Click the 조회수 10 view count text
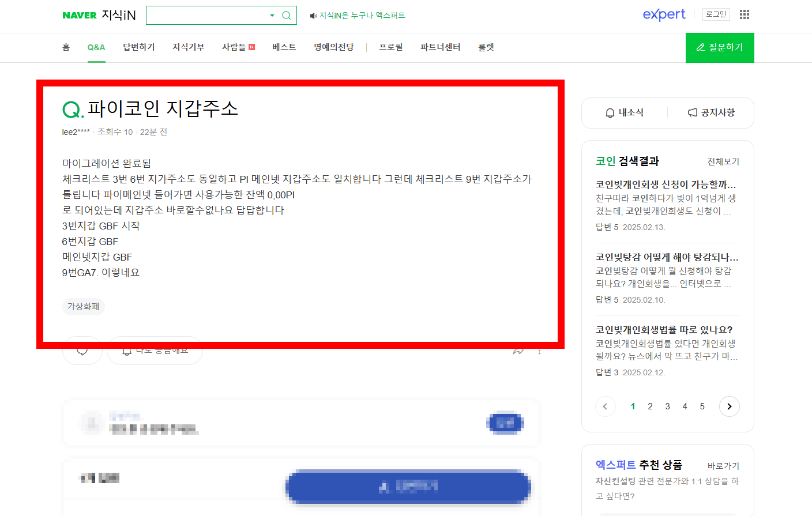Image resolution: width=812 pixels, height=516 pixels. [x=115, y=132]
